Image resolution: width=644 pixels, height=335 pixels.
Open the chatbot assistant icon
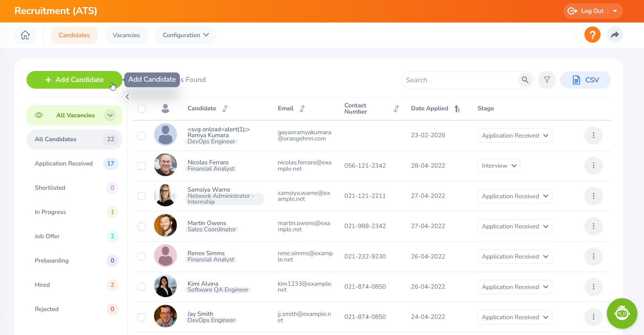(622, 313)
